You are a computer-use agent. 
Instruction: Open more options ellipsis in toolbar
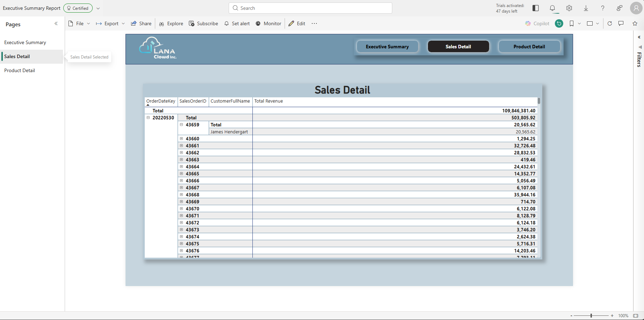tap(314, 23)
